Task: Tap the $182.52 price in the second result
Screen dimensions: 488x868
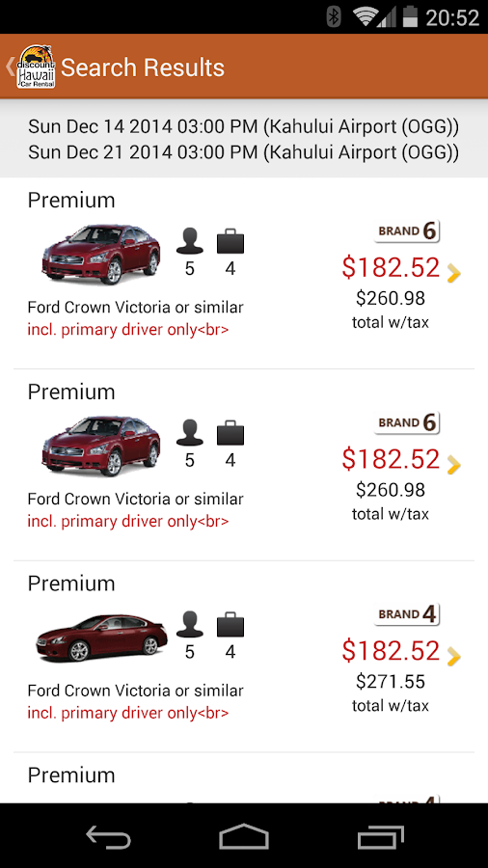Action: click(391, 459)
